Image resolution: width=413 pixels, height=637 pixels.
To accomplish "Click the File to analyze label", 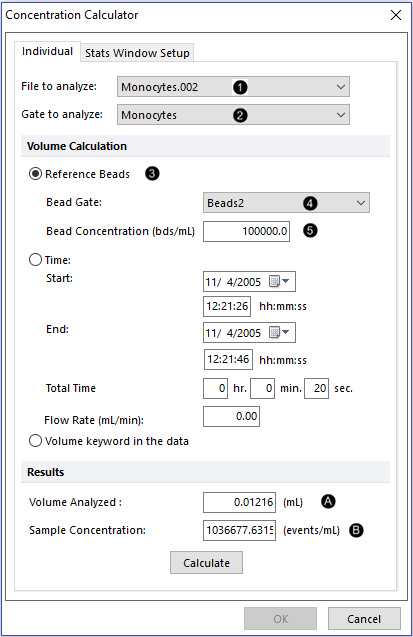I will click(59, 86).
